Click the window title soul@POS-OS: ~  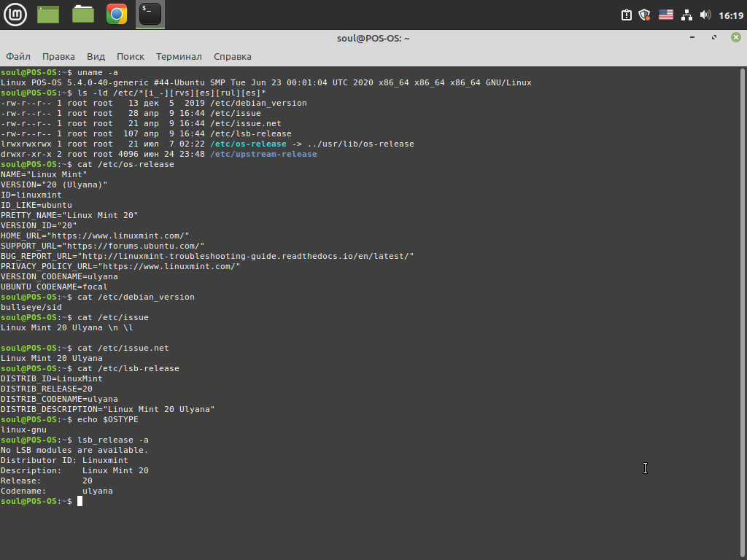coord(373,38)
